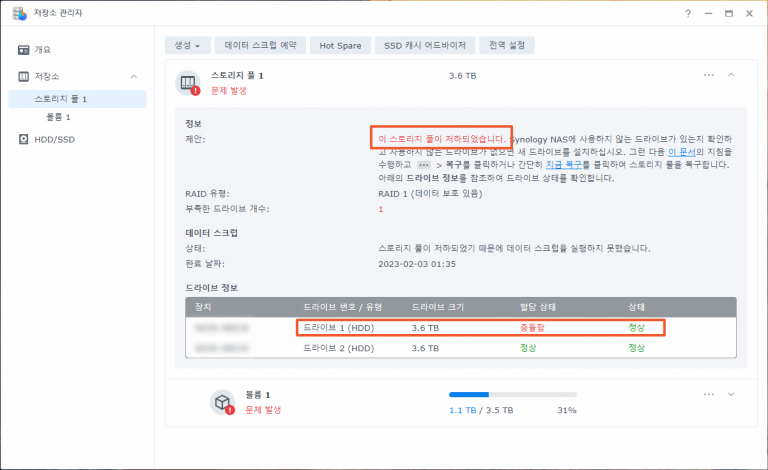Click the Storage Manager app icon in title bar

pos(20,13)
